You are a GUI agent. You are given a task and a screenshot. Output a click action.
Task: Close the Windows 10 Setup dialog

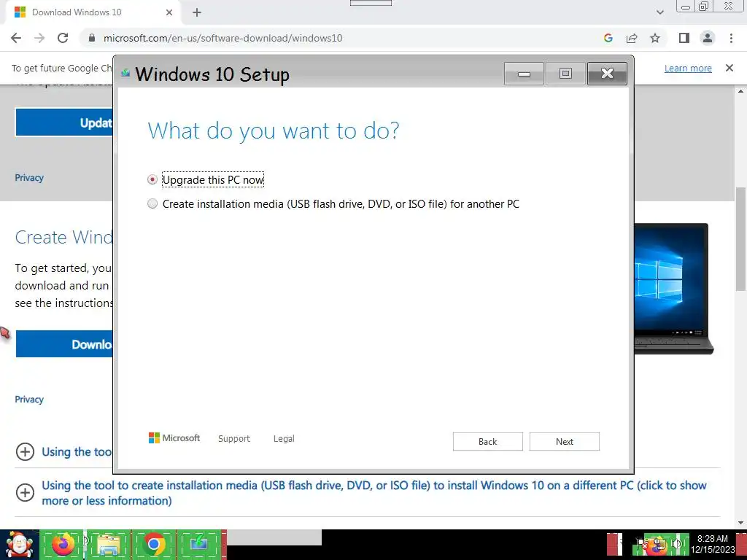(607, 74)
